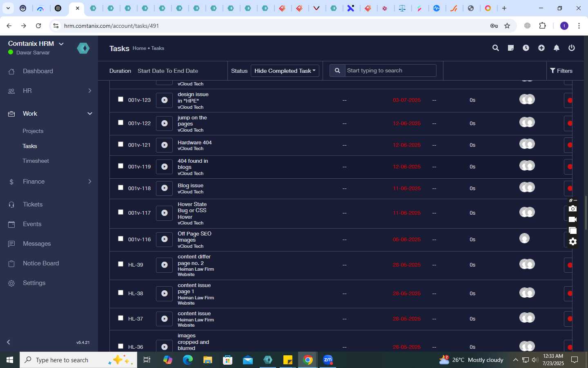The height and width of the screenshot is (368, 588).
Task: Go to Dashboard in sidebar
Action: [38, 71]
